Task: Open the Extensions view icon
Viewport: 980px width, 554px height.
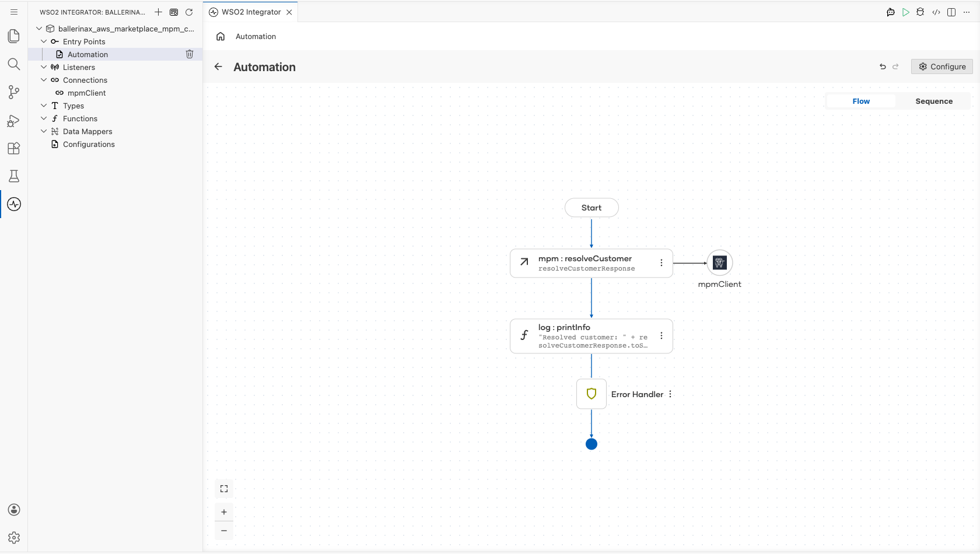Action: (x=14, y=148)
